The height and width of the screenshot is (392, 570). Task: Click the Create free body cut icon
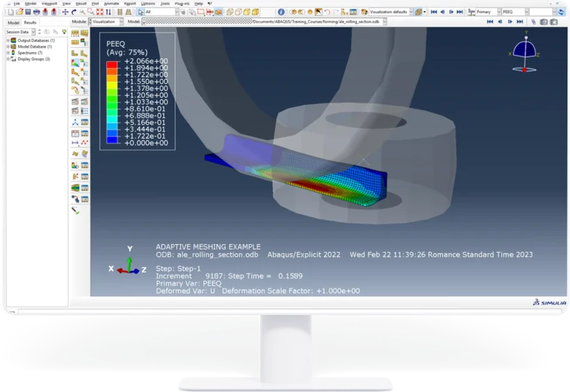pos(75,176)
